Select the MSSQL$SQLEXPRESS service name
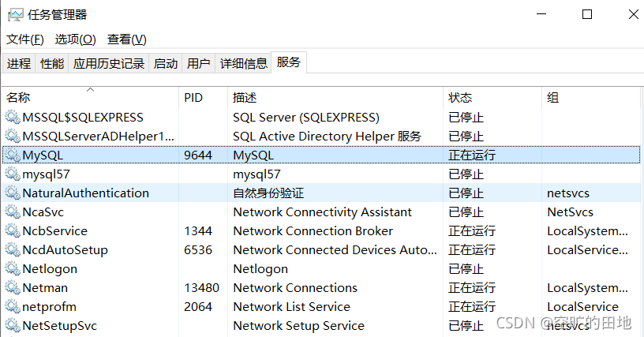The height and width of the screenshot is (337, 644). [x=83, y=118]
